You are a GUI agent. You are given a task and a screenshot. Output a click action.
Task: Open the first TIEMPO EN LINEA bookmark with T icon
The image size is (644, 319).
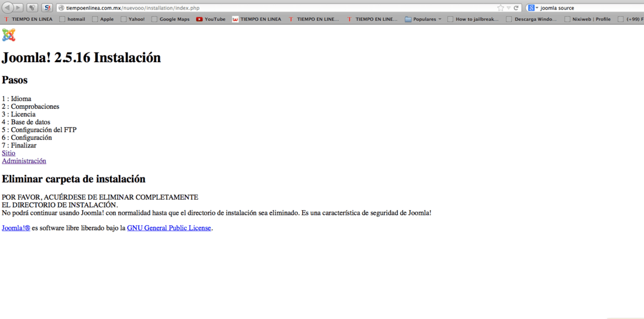(x=28, y=19)
